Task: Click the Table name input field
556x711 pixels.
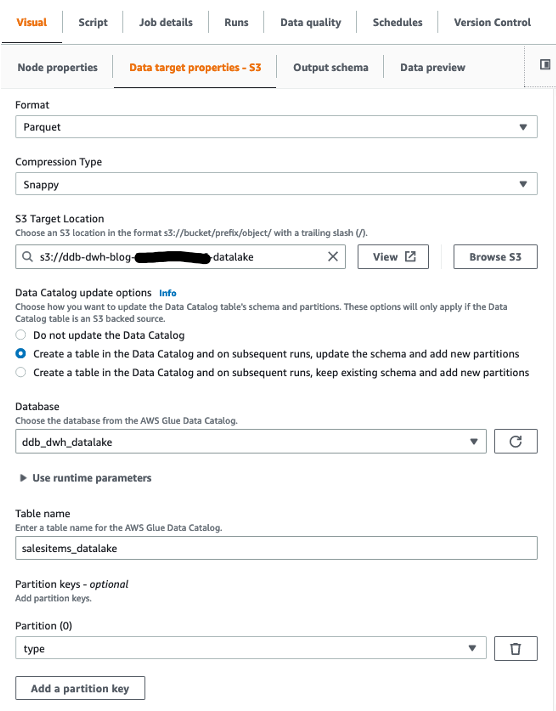Action: (276, 548)
